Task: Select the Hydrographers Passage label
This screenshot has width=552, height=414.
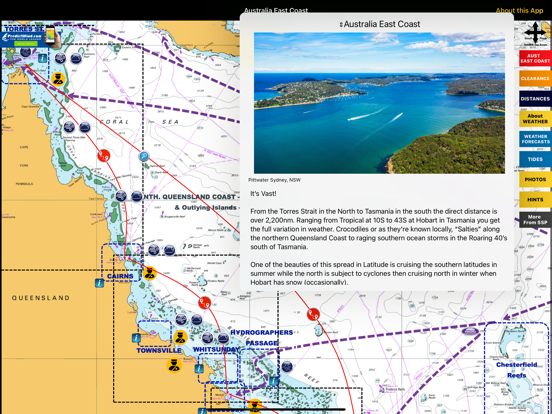Action: (262, 338)
